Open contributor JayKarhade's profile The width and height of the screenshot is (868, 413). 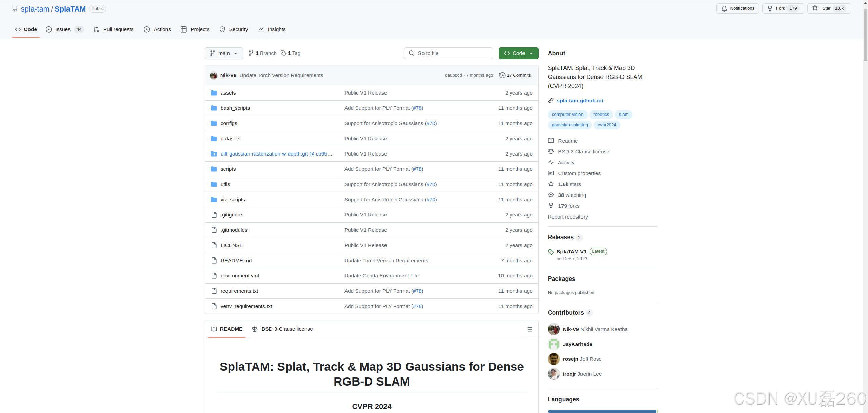577,344
